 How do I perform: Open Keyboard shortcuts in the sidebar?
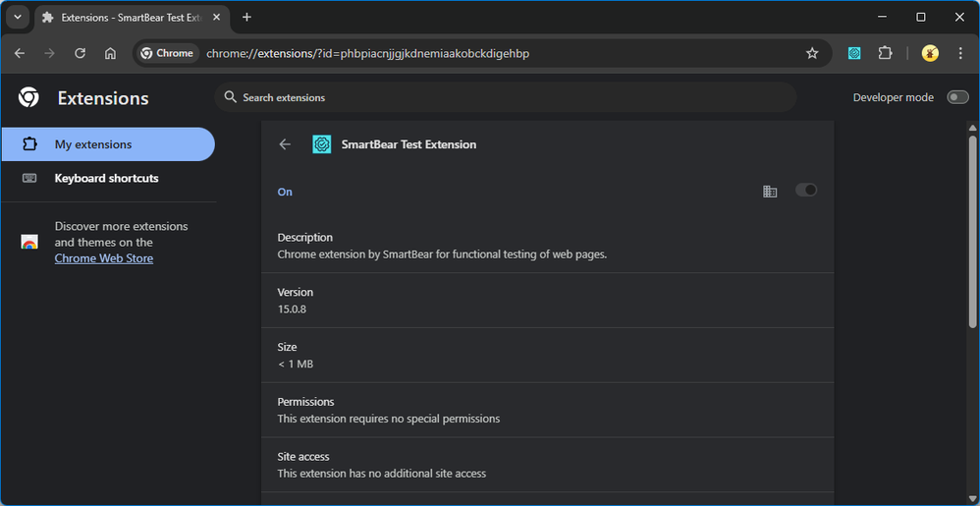pyautogui.click(x=106, y=178)
